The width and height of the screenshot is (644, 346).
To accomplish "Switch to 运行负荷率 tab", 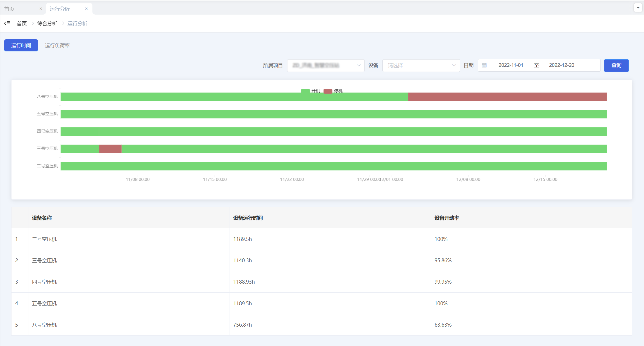I will 57,45.
